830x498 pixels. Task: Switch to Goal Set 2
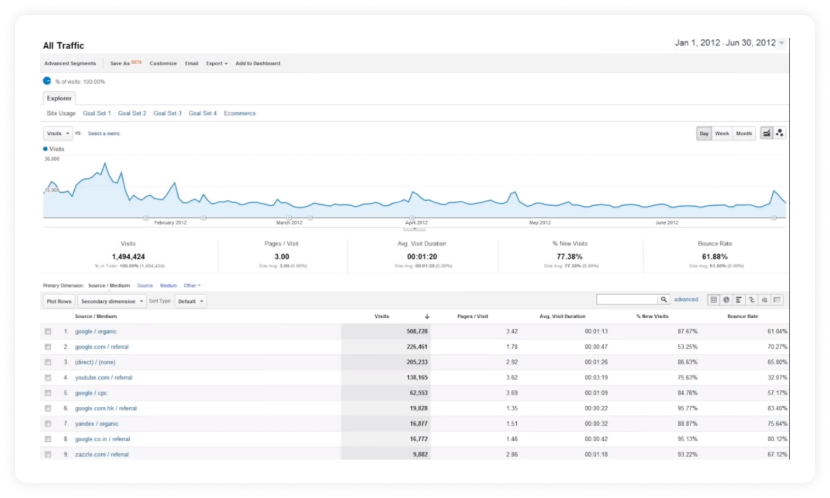click(x=132, y=113)
